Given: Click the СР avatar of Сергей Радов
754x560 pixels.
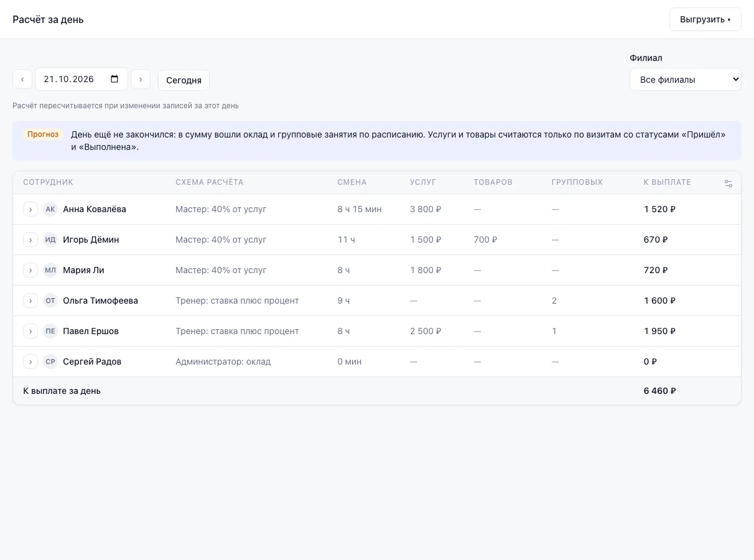Looking at the screenshot, I should [x=50, y=362].
